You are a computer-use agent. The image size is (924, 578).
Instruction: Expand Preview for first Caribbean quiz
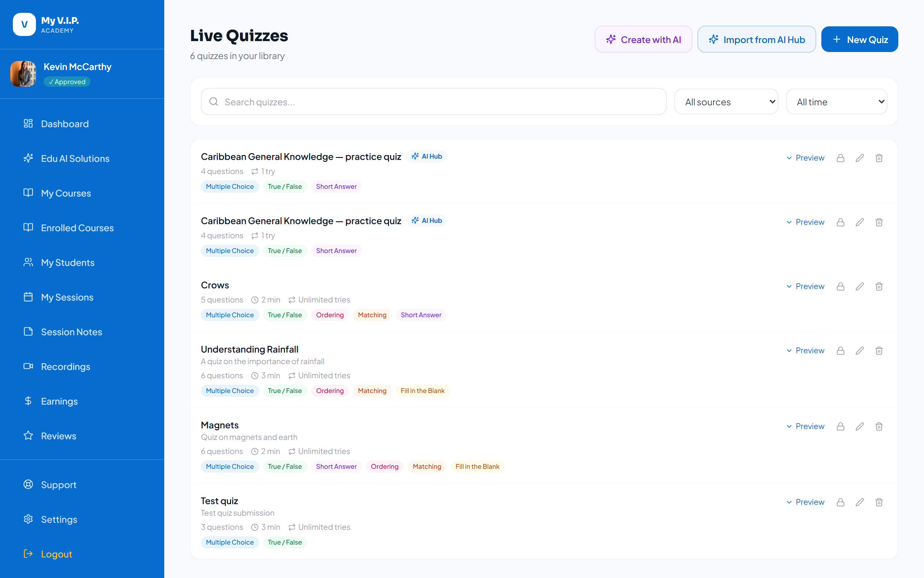click(805, 158)
